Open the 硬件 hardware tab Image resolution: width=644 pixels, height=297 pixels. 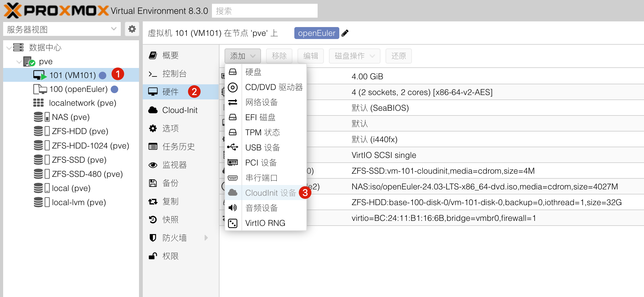click(181, 92)
